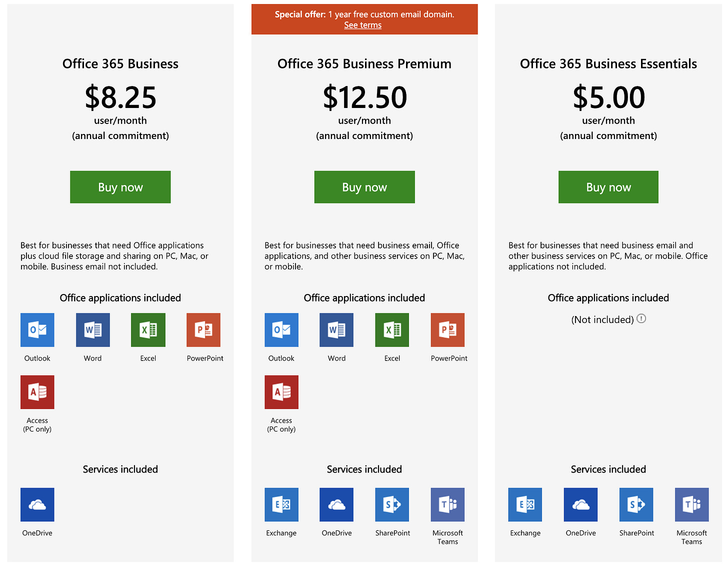This screenshot has height=566, width=728.
Task: Click Excel icon in Office 365 Business plan
Action: coord(148,330)
